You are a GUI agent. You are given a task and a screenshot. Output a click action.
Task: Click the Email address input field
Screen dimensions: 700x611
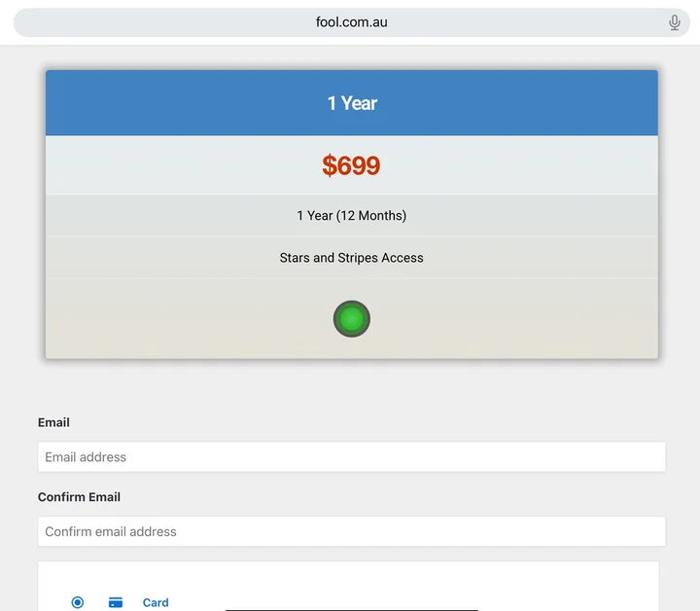point(351,457)
